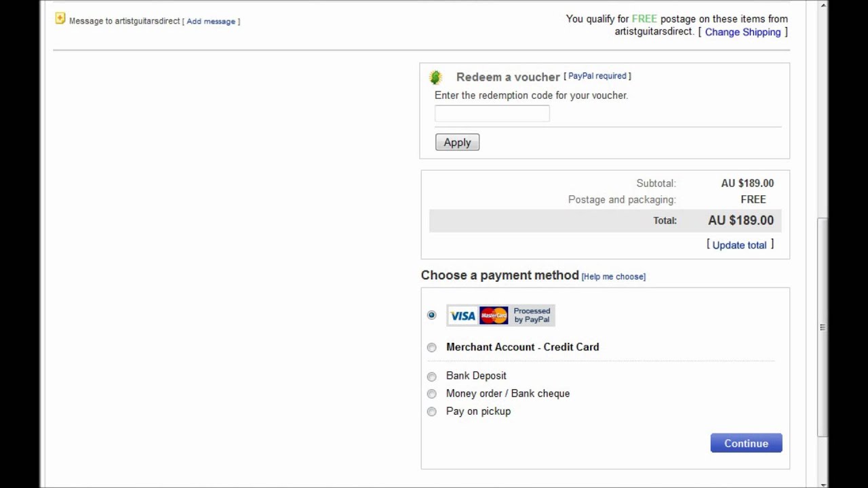Click the MasterCard logo

point(494,316)
